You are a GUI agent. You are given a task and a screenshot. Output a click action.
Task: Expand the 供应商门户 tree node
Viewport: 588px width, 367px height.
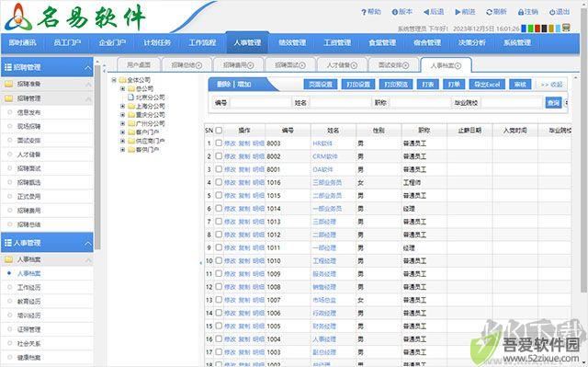[x=122, y=141]
